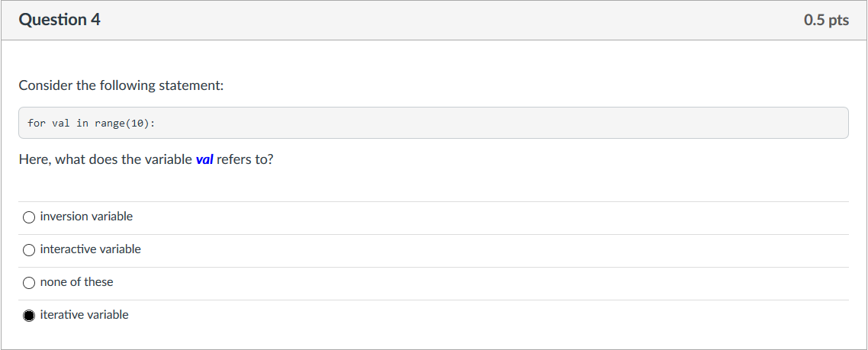This screenshot has width=868, height=350.
Task: Click the none of these answer label
Action: 76,282
